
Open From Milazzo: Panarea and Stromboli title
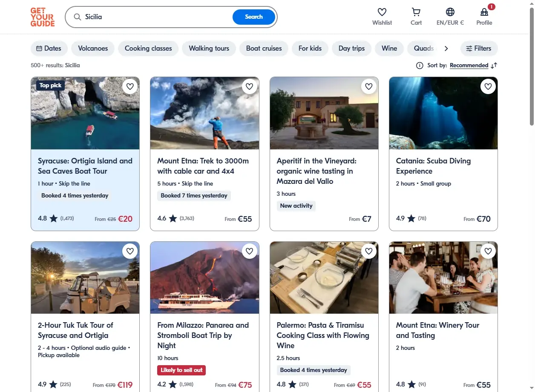pyautogui.click(x=203, y=335)
